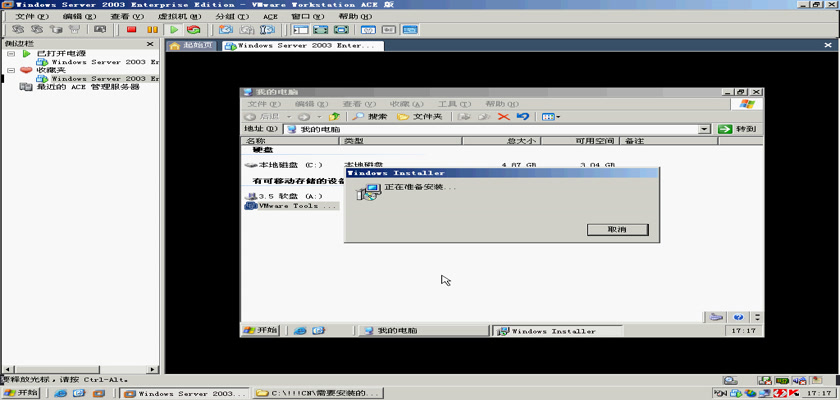The width and height of the screenshot is (840, 400).
Task: Open the 分组 menu in VMware
Action: point(232,17)
